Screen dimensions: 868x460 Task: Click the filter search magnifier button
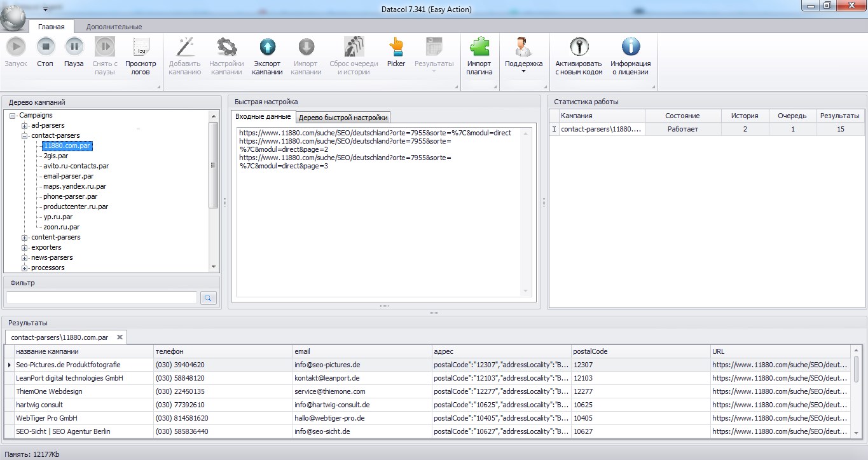point(209,297)
